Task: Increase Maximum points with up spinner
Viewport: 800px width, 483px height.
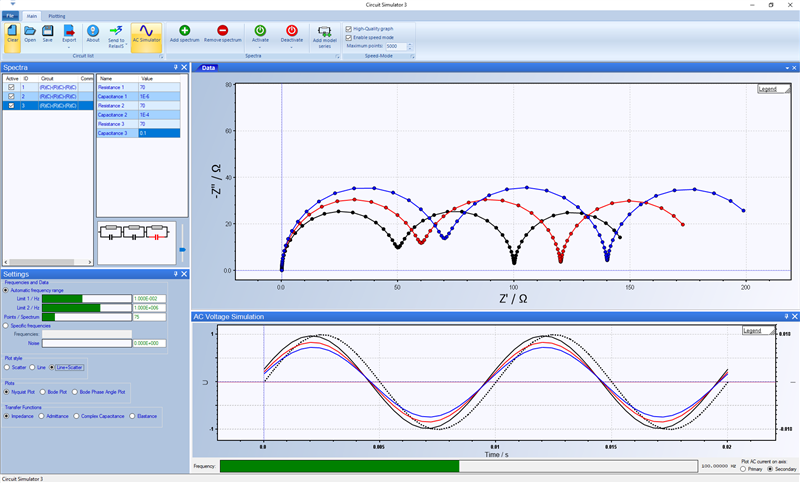Action: 410,44
